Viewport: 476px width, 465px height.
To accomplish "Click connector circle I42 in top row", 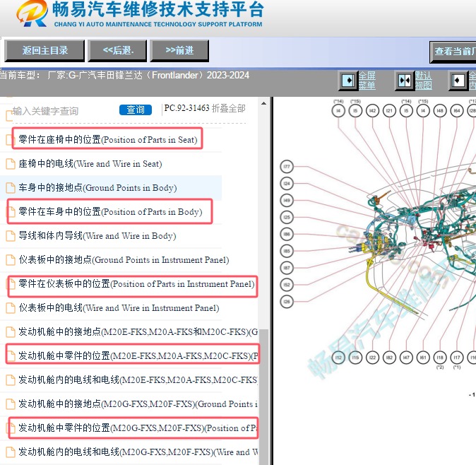I will pos(372,111).
